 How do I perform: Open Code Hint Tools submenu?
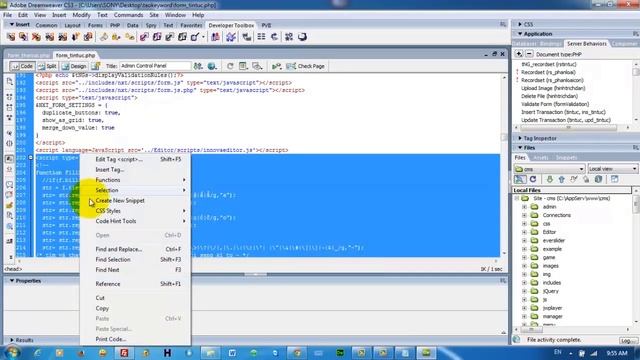[135, 221]
